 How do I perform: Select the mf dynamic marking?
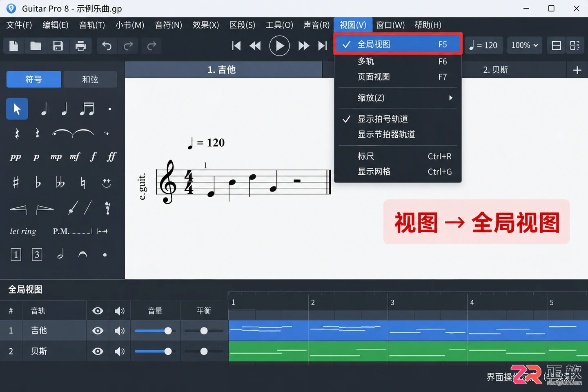(x=75, y=157)
